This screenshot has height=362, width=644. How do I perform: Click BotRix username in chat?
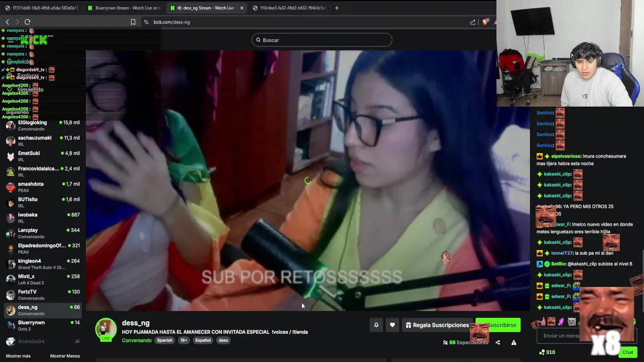pyautogui.click(x=558, y=264)
